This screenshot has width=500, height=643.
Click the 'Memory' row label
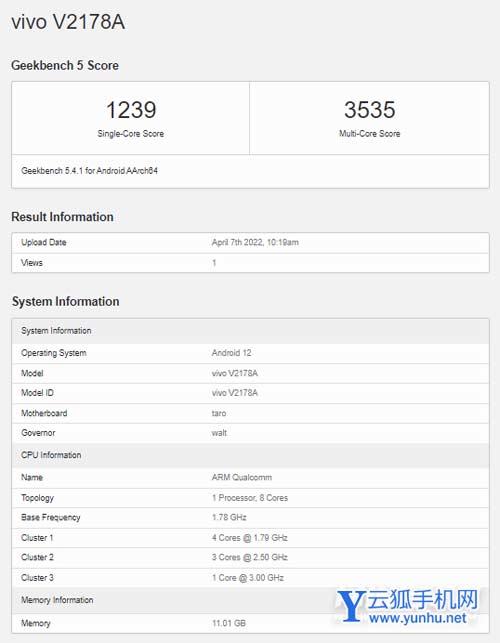pyautogui.click(x=36, y=623)
